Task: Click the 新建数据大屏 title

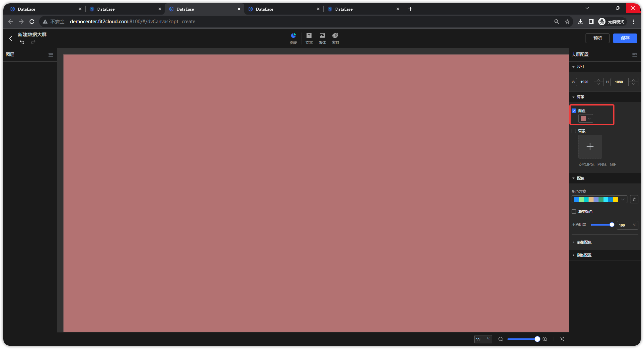Action: click(32, 35)
